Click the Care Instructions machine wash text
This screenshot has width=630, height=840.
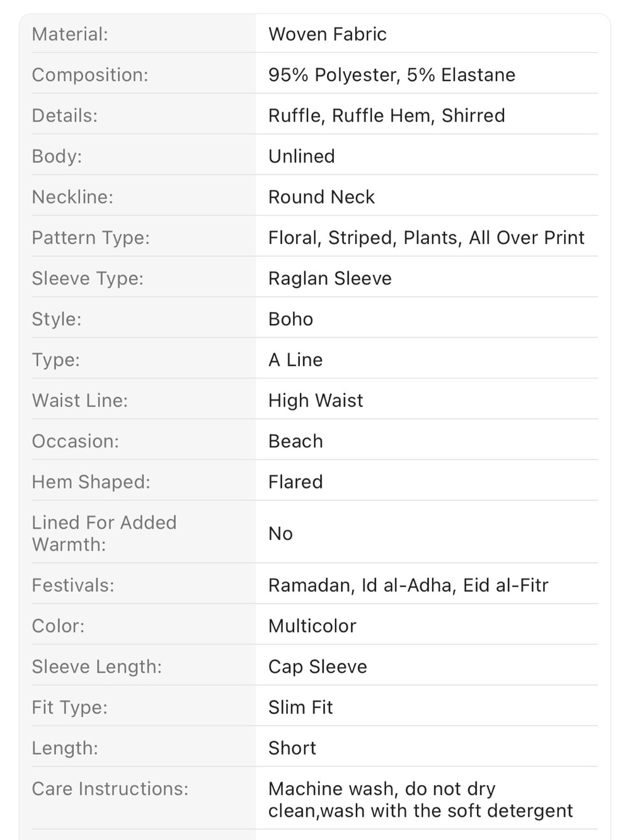pos(421,800)
